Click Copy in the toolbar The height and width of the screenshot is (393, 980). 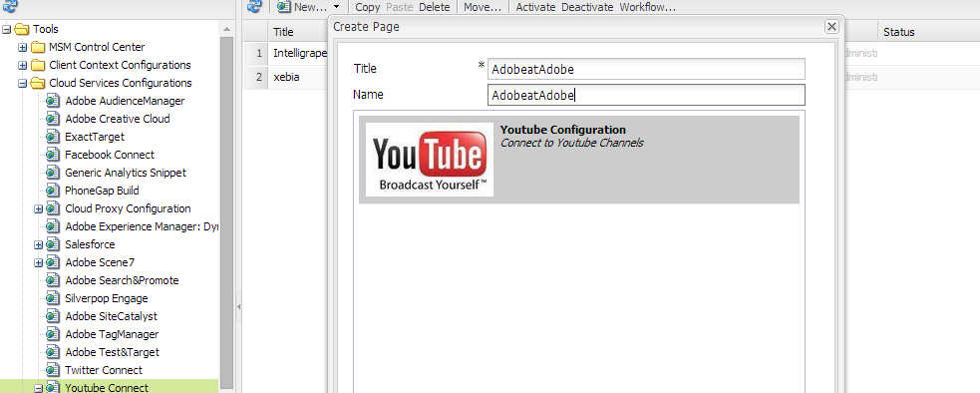(x=368, y=8)
